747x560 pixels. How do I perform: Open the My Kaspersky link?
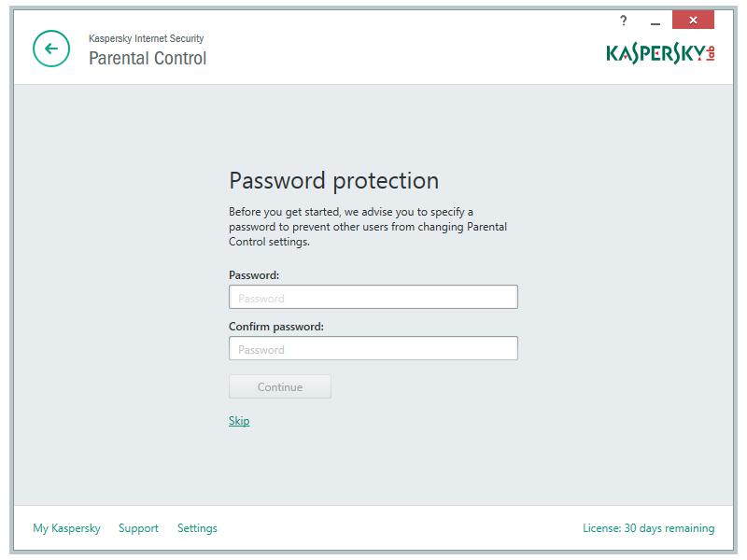66,528
